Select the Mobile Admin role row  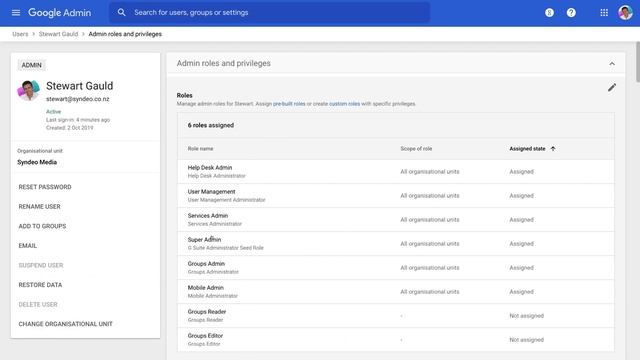pyautogui.click(x=396, y=292)
